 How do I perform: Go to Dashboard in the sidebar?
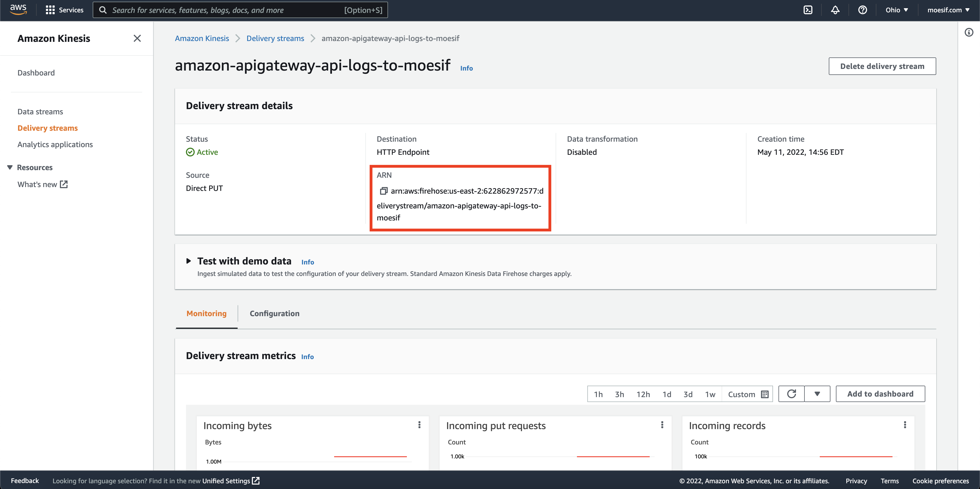pyautogui.click(x=36, y=73)
